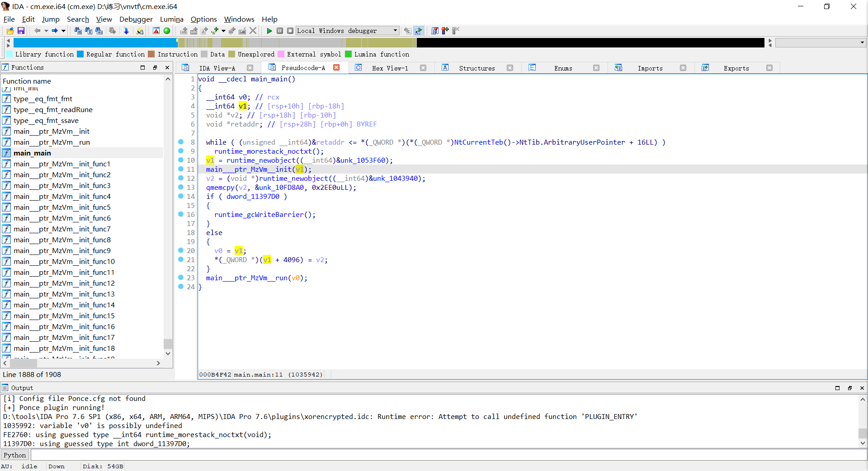
Task: Click the Regular function color legend swatch
Action: click(x=80, y=54)
